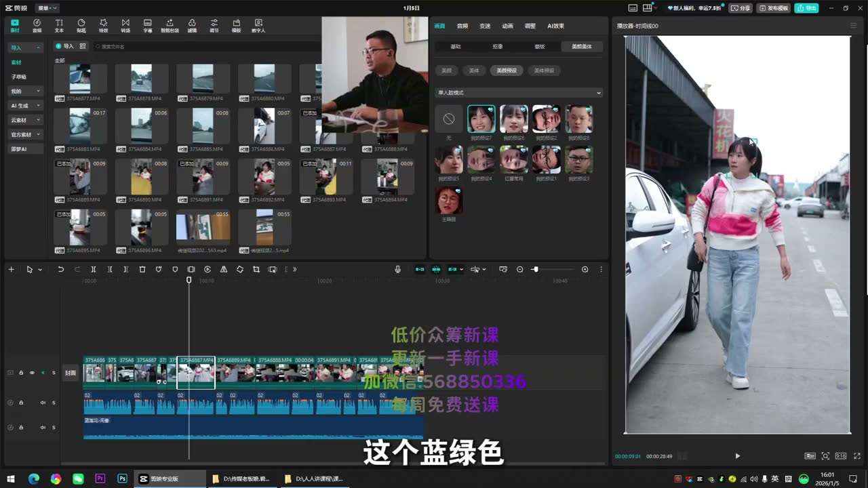Viewport: 868px width, 488px height.
Task: Click the 发布模板 button
Action: tap(774, 8)
